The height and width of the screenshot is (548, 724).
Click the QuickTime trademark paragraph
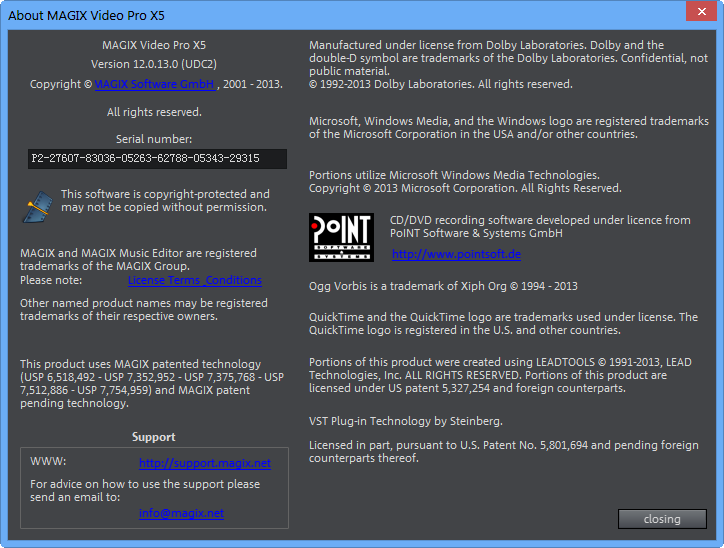[503, 324]
